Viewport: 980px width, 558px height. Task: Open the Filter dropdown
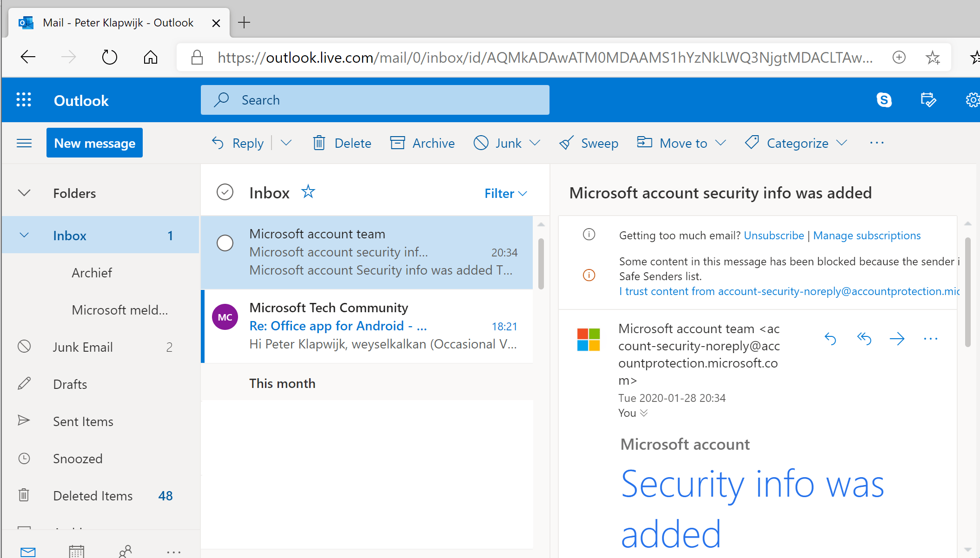[505, 193]
